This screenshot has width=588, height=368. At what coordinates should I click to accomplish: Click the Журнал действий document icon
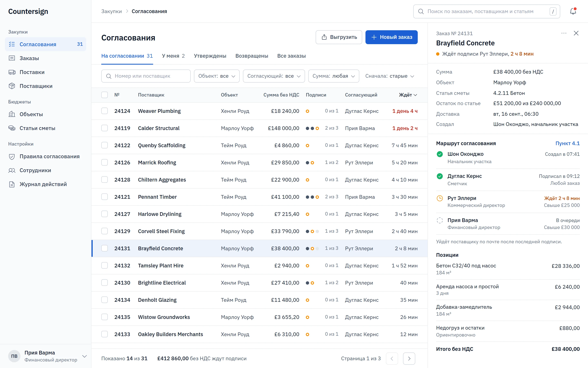click(x=12, y=184)
